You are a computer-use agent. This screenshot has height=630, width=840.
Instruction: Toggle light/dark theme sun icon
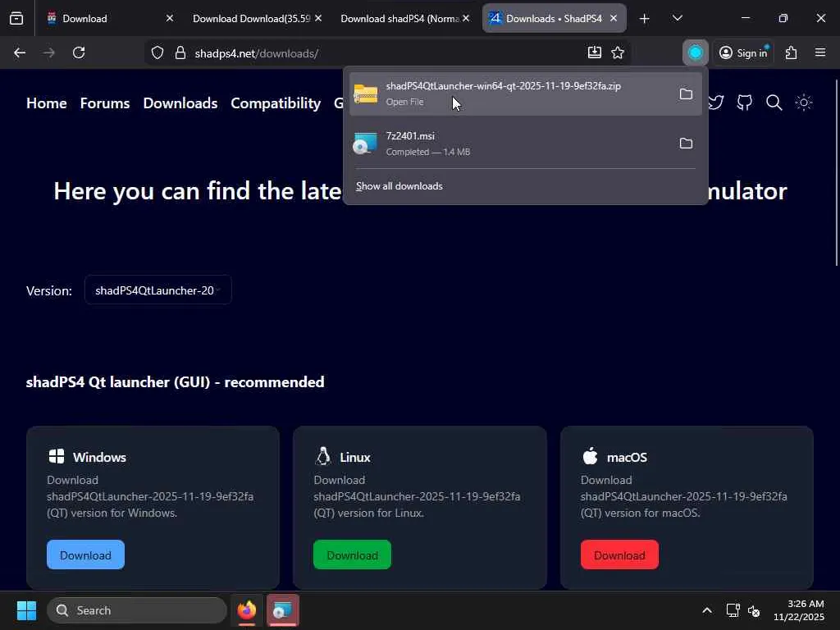coord(804,103)
